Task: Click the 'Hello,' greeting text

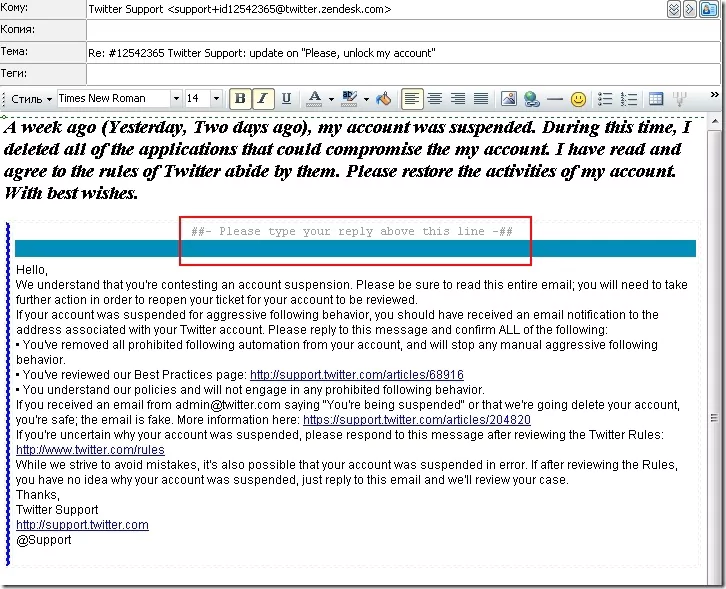Action: click(x=31, y=270)
